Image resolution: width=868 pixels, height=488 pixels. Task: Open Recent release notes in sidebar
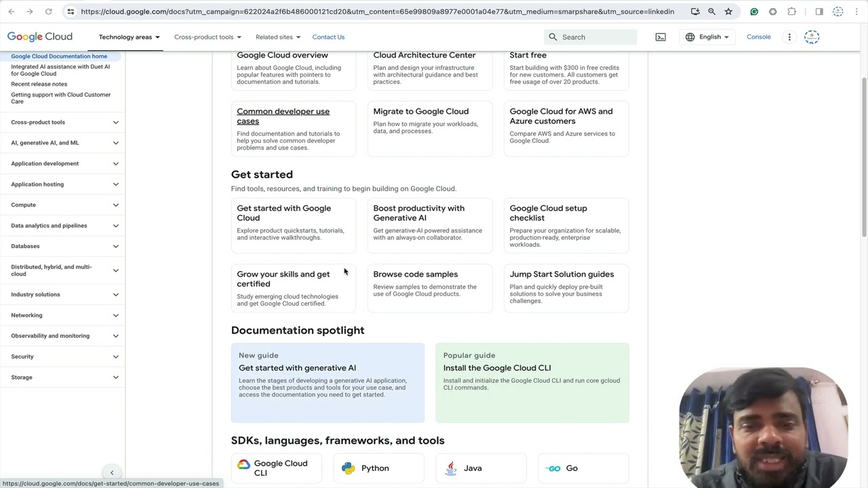[39, 84]
